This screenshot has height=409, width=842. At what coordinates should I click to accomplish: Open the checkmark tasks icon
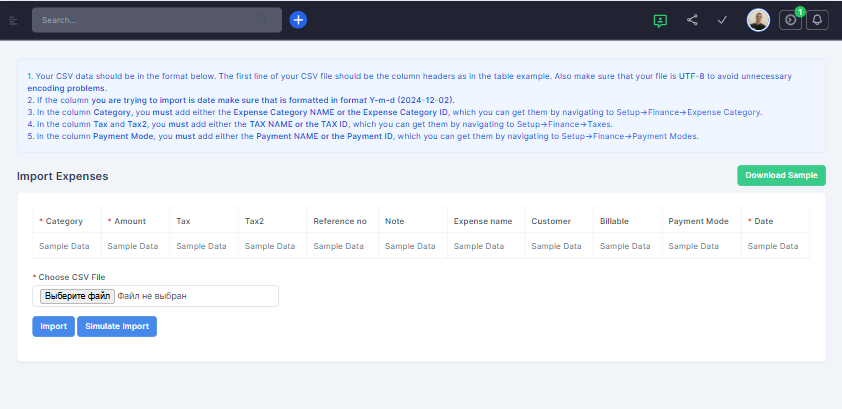pos(722,20)
